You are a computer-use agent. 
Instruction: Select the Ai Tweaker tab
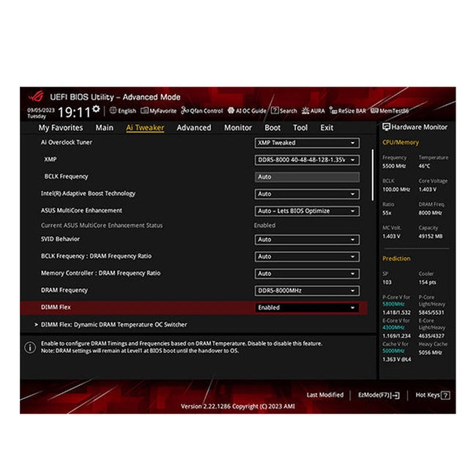click(x=145, y=128)
